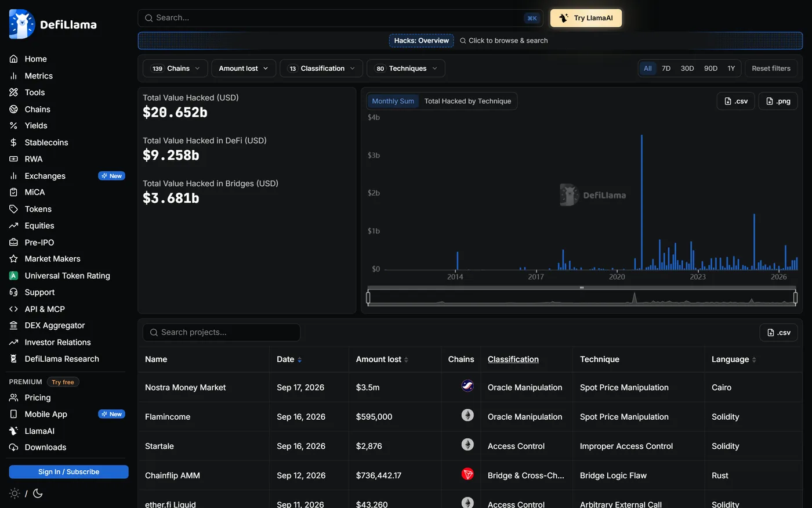The image size is (812, 508).
Task: Click the Try LlamaAI button
Action: coord(586,18)
